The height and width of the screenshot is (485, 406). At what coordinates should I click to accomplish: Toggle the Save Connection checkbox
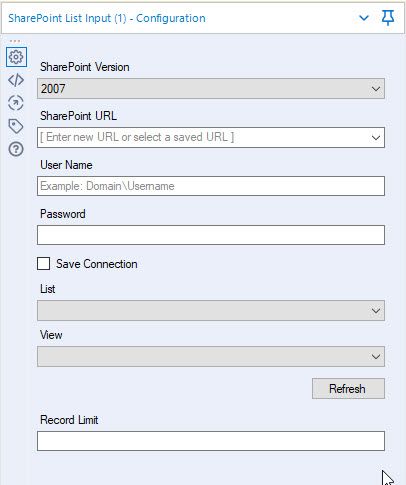point(44,264)
